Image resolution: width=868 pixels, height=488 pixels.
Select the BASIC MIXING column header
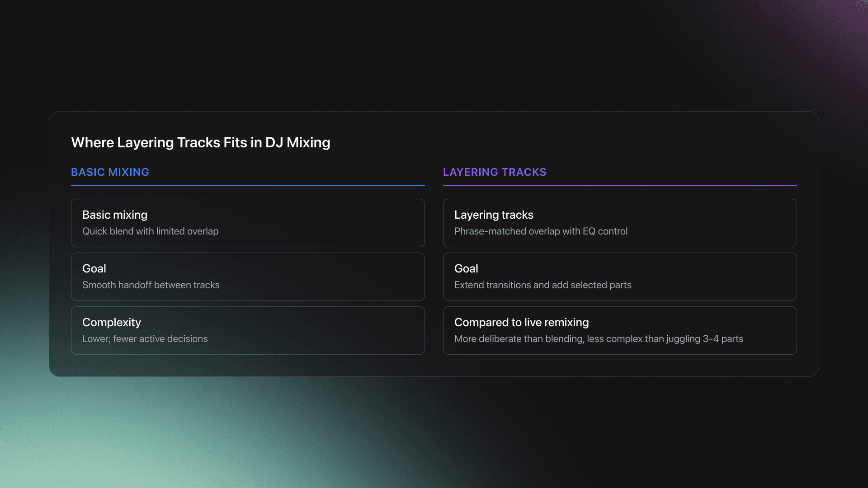click(x=110, y=172)
